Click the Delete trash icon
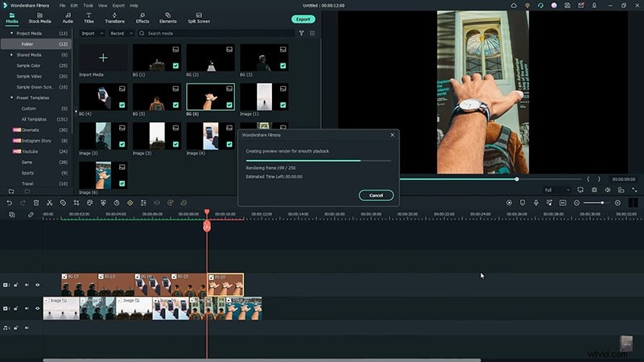Image resolution: width=644 pixels, height=362 pixels. [36, 203]
